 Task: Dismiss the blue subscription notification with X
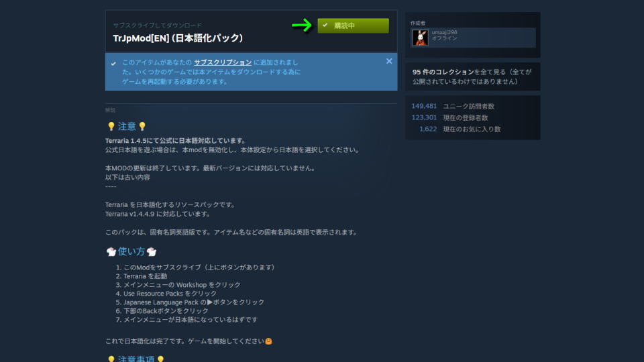[x=389, y=61]
